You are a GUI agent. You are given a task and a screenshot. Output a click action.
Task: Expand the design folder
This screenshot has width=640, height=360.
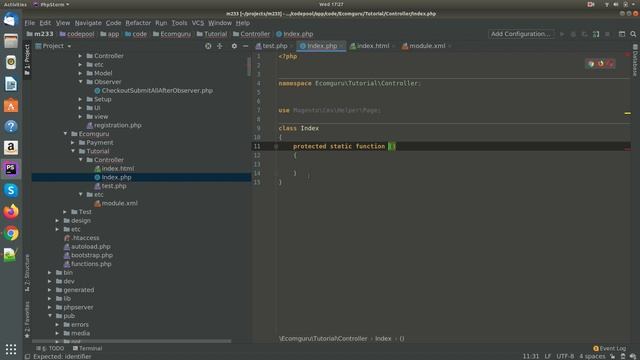point(58,221)
